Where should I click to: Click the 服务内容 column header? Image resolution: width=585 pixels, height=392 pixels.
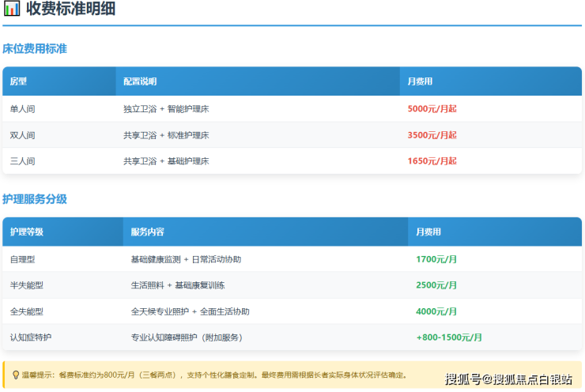pyautogui.click(x=148, y=232)
